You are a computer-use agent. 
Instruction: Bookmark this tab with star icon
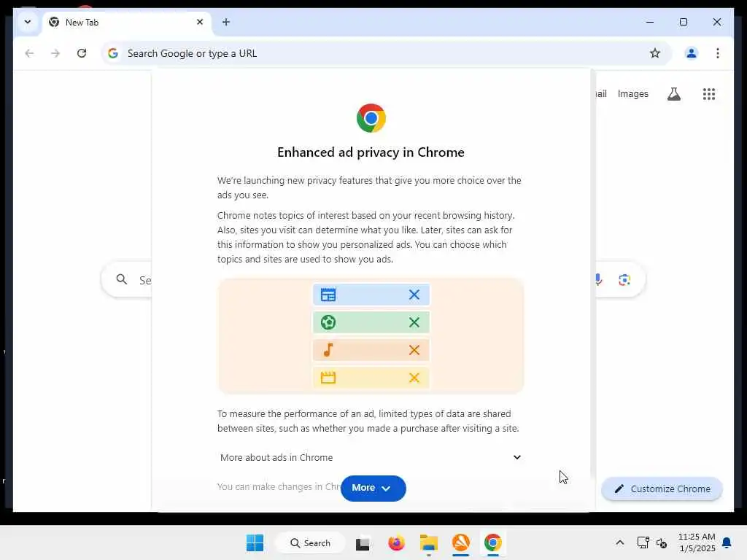click(x=655, y=53)
